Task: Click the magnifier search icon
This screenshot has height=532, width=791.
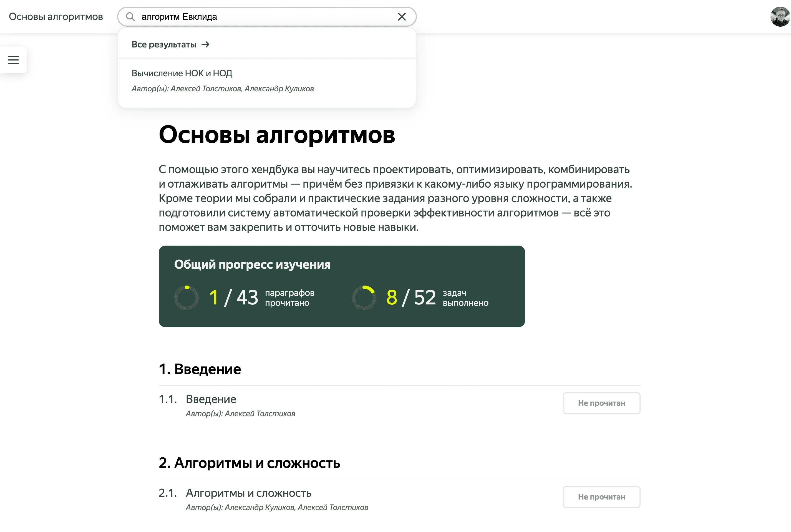Action: (x=130, y=17)
